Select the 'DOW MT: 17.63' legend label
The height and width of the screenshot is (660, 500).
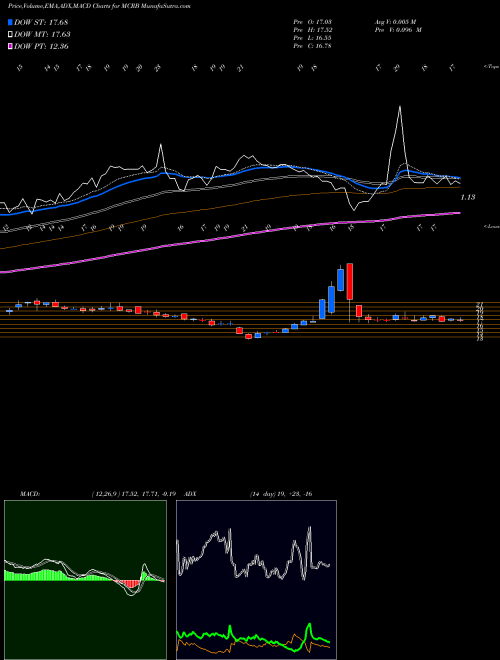[x=42, y=35]
